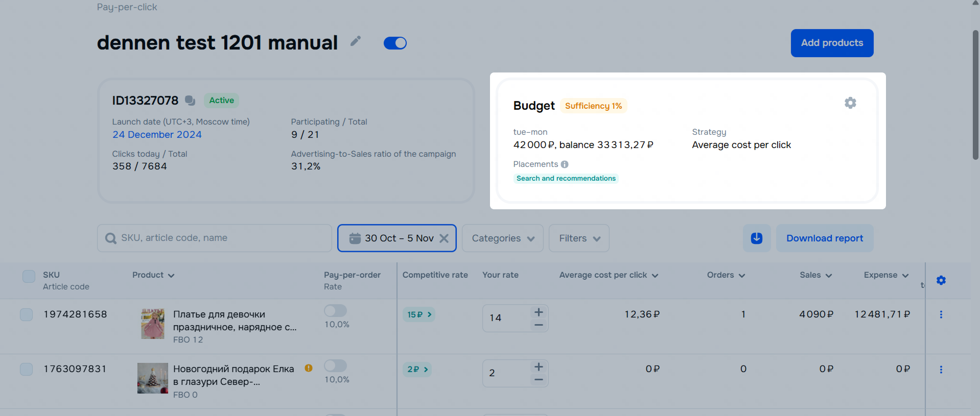Open three-dot menu for SKU 1974281658

point(941,314)
